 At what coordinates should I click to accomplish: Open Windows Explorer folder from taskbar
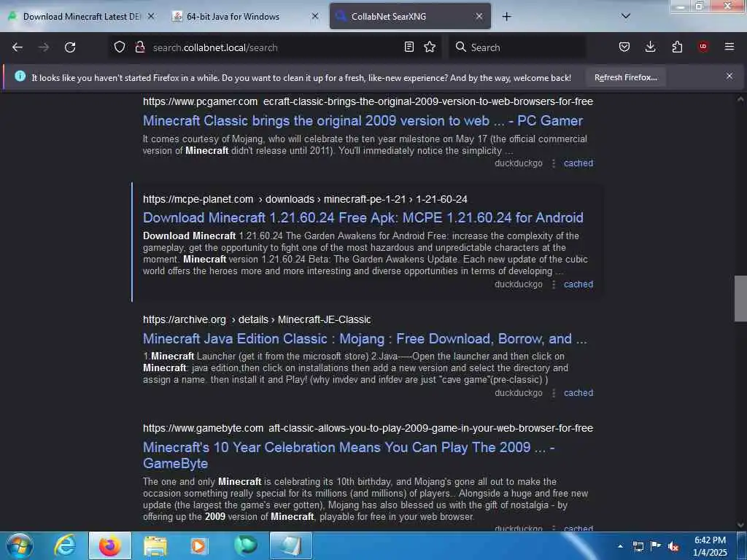(155, 545)
